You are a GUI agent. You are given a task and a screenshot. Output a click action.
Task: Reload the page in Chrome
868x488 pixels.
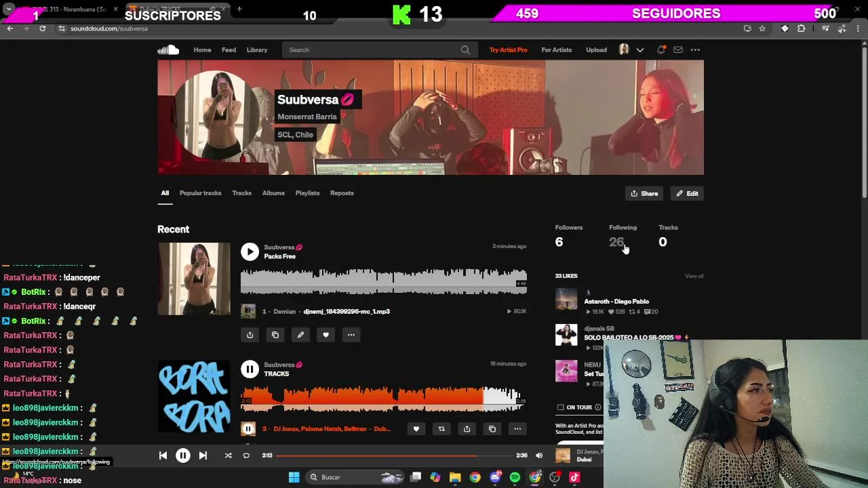coord(42,28)
